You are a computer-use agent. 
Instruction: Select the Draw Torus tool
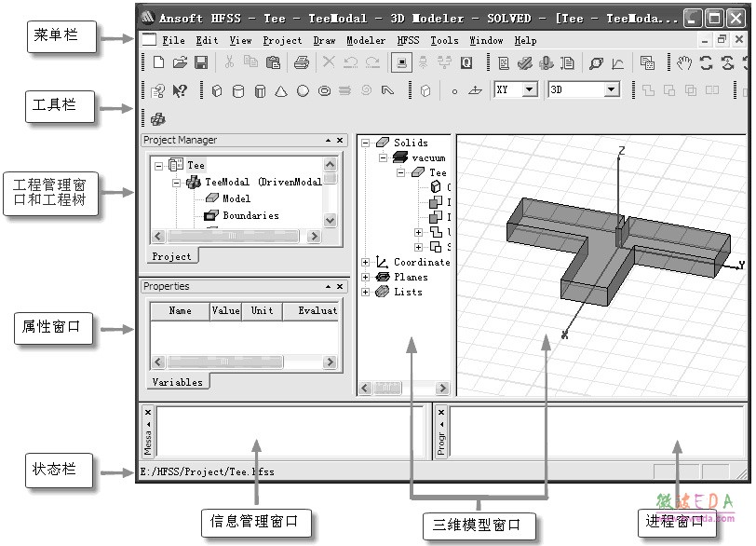point(325,90)
